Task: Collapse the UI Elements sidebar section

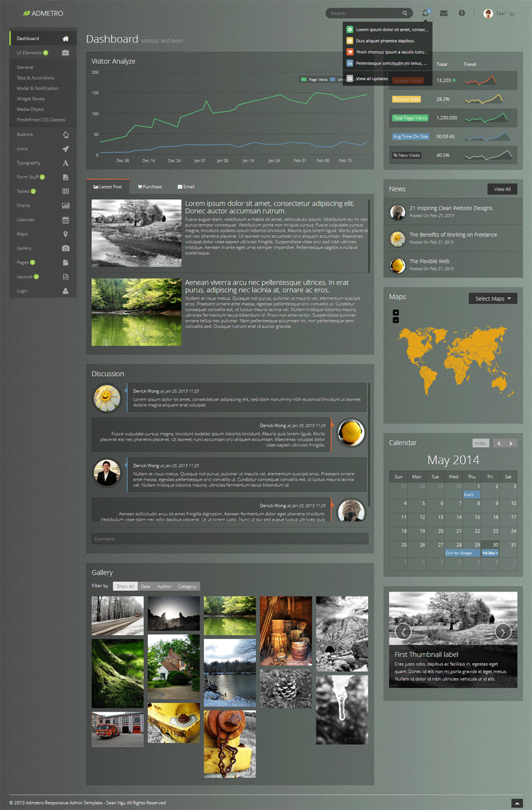Action: pyautogui.click(x=43, y=53)
